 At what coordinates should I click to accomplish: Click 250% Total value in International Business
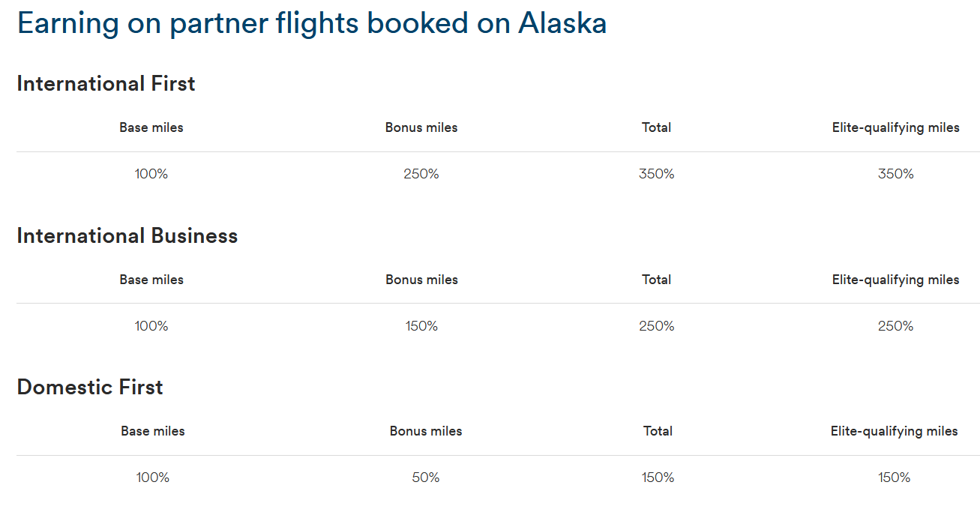coord(656,326)
